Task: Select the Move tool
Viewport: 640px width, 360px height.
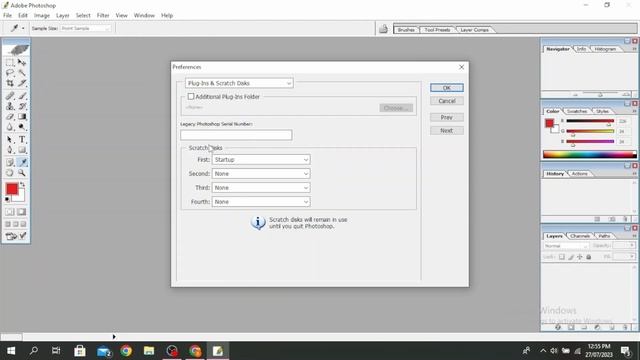Action: tap(22, 62)
